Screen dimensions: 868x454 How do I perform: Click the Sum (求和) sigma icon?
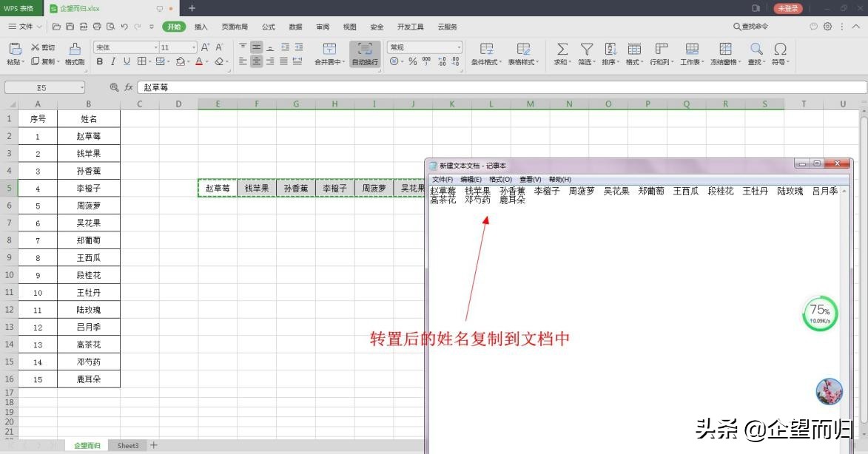[562, 49]
